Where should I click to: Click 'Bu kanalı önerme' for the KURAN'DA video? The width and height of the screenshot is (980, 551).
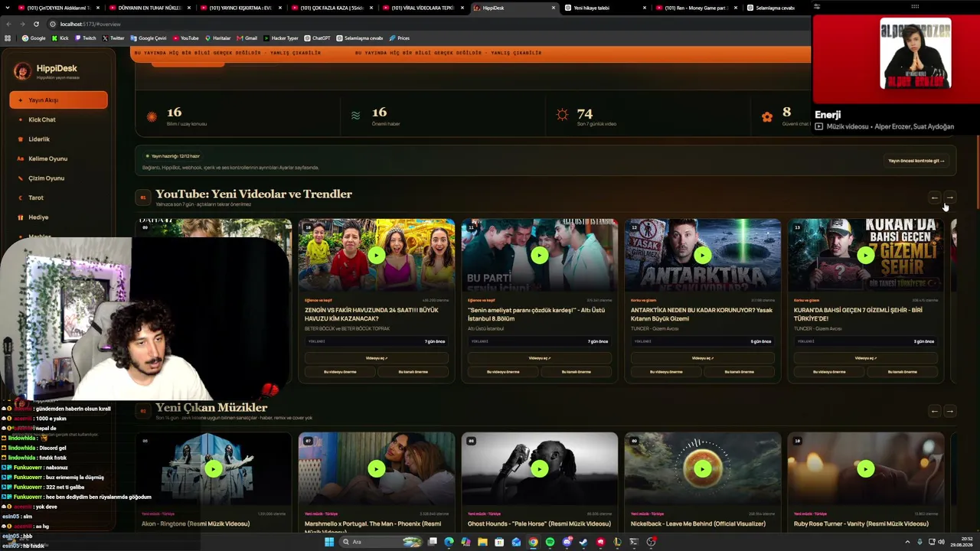point(902,372)
